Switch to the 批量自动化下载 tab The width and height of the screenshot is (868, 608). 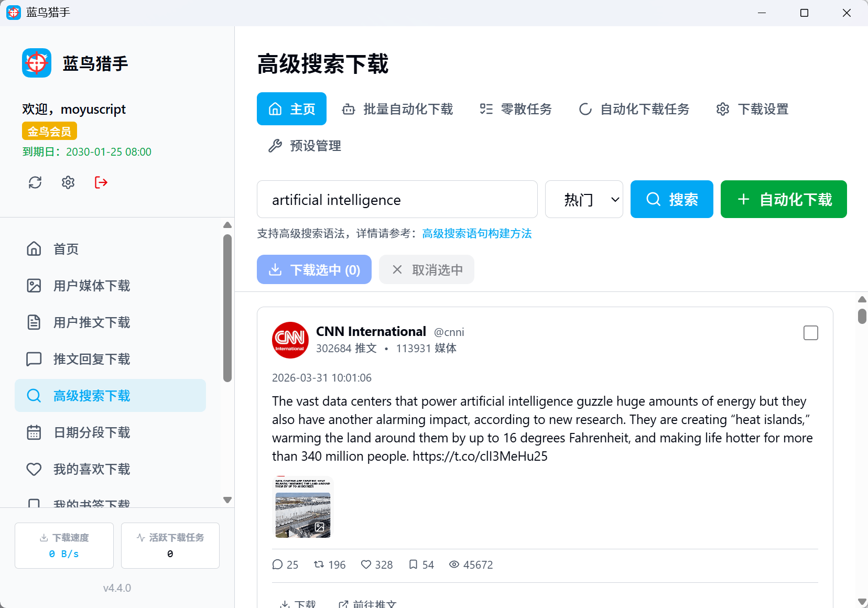click(x=397, y=109)
